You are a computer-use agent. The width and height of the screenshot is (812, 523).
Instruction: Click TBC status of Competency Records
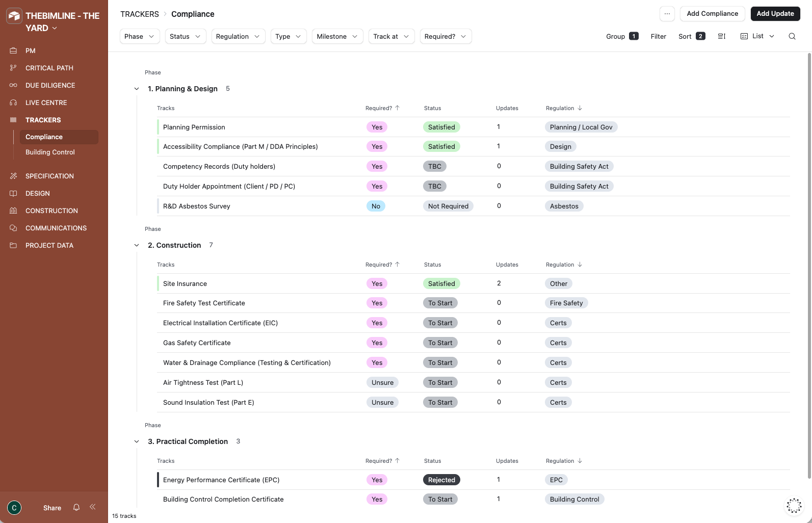coord(435,166)
